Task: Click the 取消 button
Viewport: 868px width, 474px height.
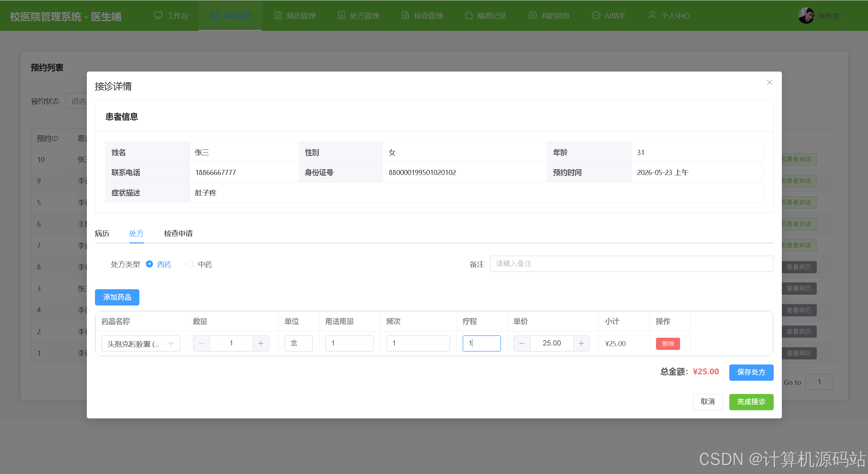Action: 708,402
